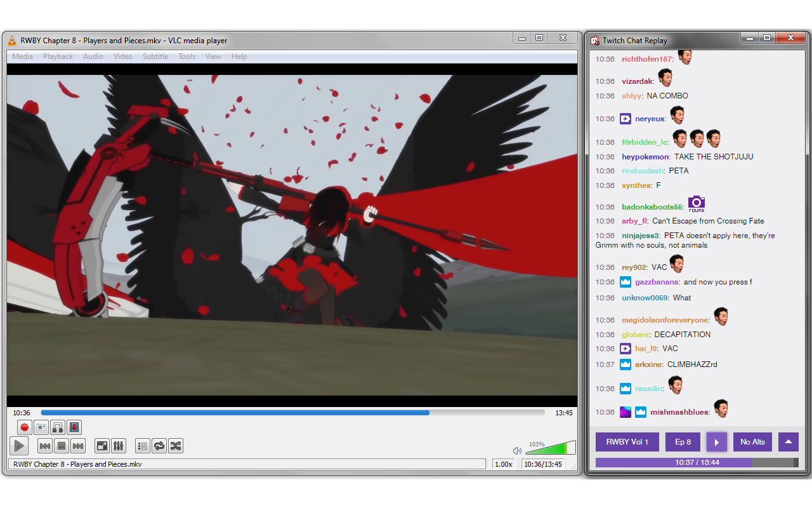Image resolution: width=812 pixels, height=508 pixels.
Task: Toggle A-B loop button in VLC
Action: (x=58, y=427)
